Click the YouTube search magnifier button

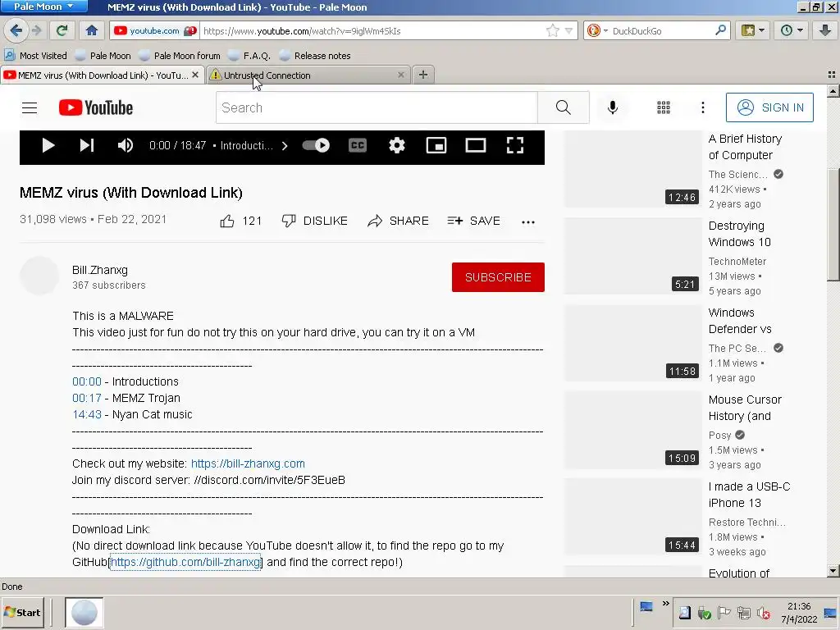click(563, 107)
